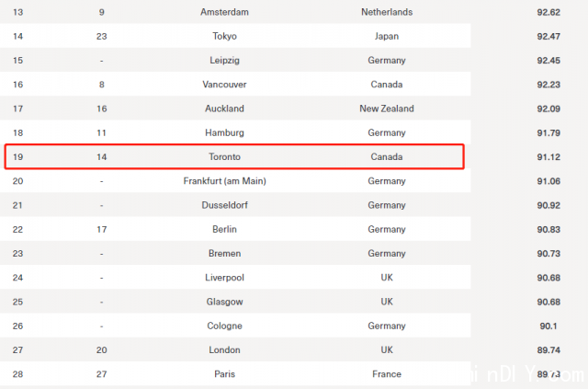Click Berlin in the city column
Image resolution: width=588 pixels, height=389 pixels.
point(224,229)
